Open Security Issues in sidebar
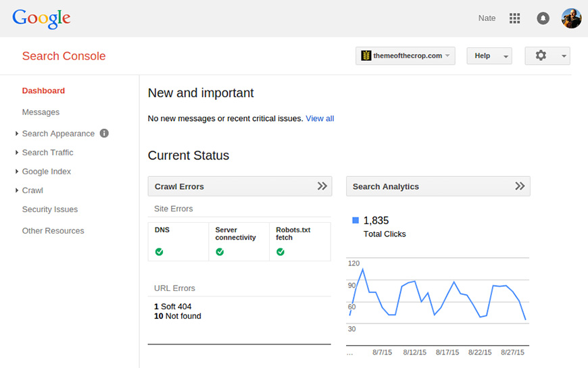Screen dimensions: 588x368 click(x=50, y=209)
